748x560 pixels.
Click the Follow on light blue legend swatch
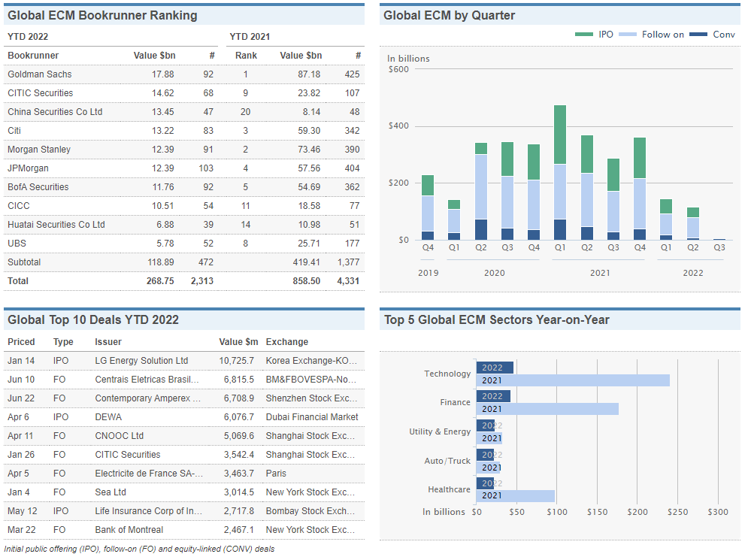click(x=627, y=35)
